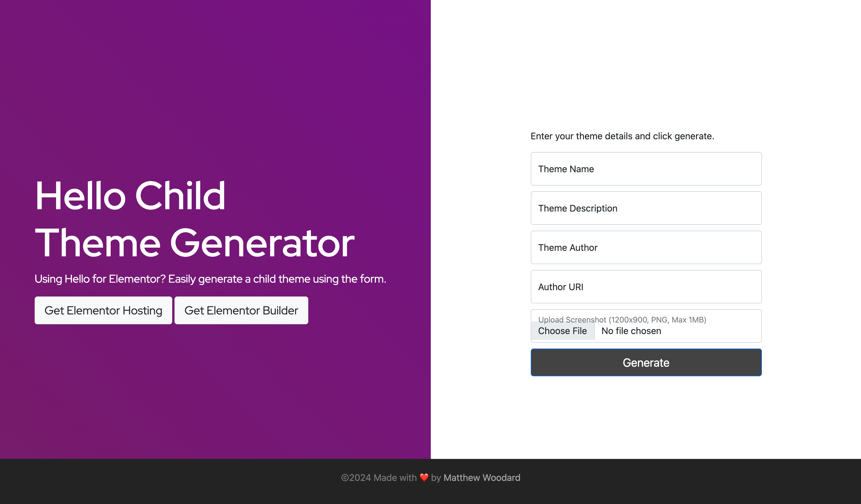Click the Made with text in footer

[x=395, y=478]
